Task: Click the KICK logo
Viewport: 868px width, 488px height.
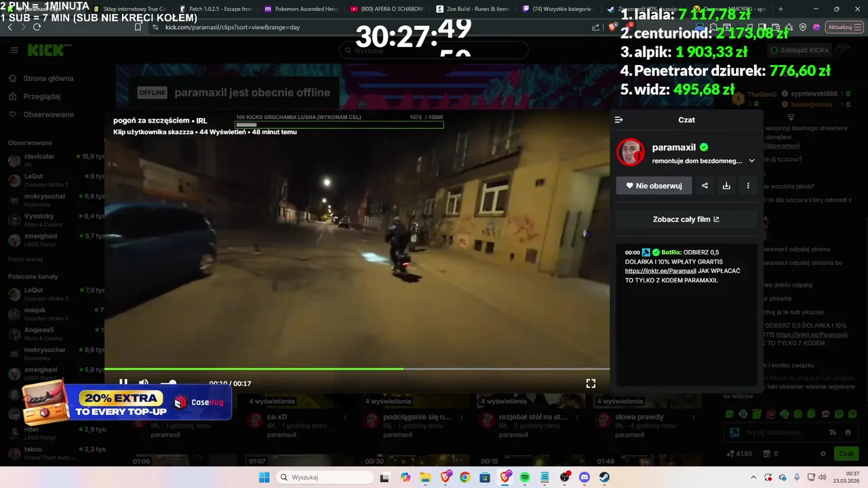Action: (46, 50)
